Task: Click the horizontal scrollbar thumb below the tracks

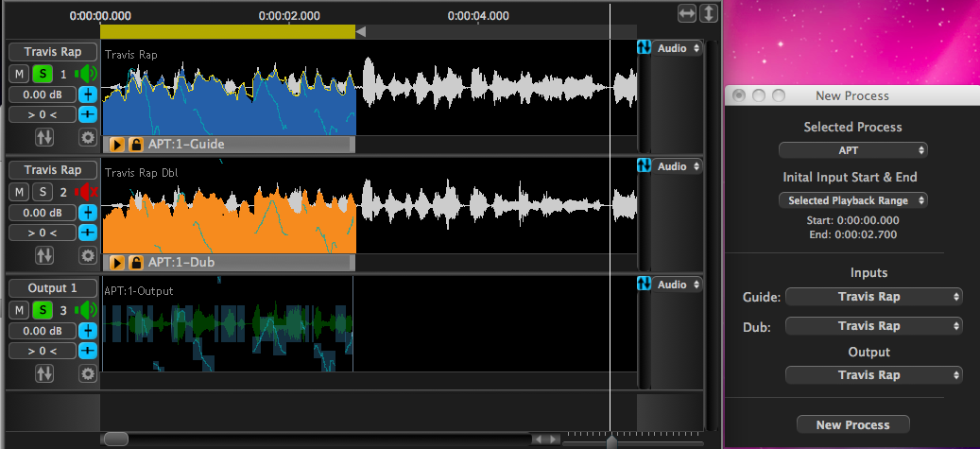Action: pyautogui.click(x=116, y=439)
